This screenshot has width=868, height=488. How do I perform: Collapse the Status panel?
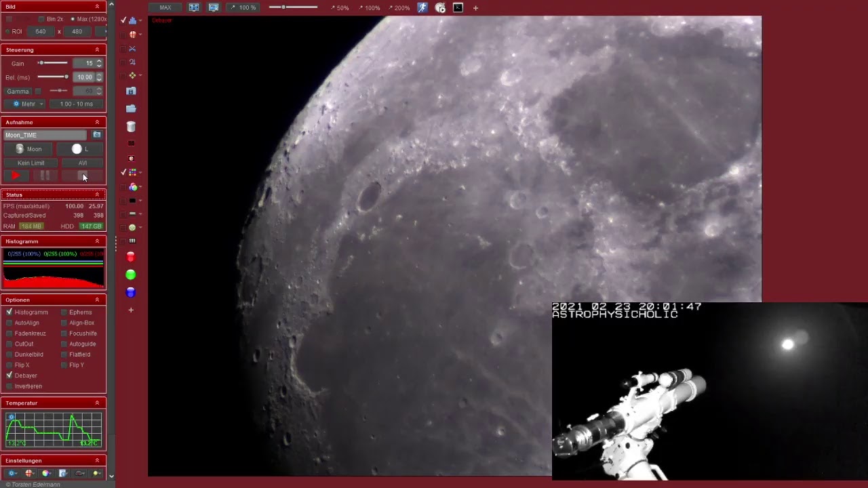click(x=97, y=195)
